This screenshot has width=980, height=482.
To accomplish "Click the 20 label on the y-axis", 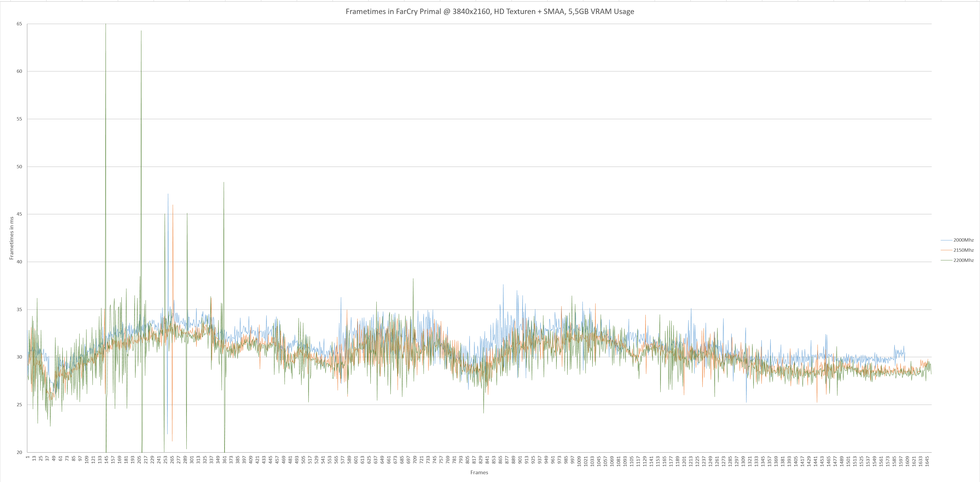I will tap(19, 452).
